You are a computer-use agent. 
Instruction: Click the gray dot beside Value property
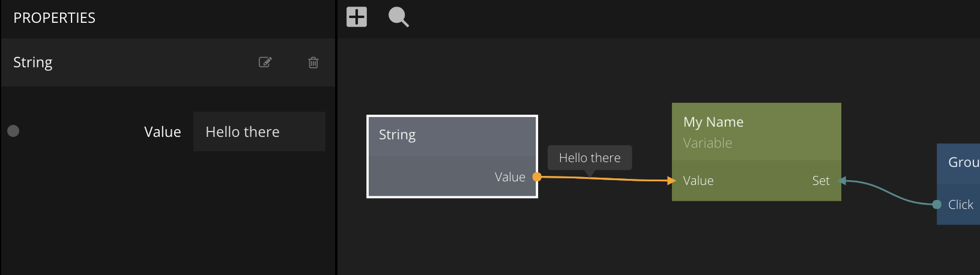[x=13, y=131]
